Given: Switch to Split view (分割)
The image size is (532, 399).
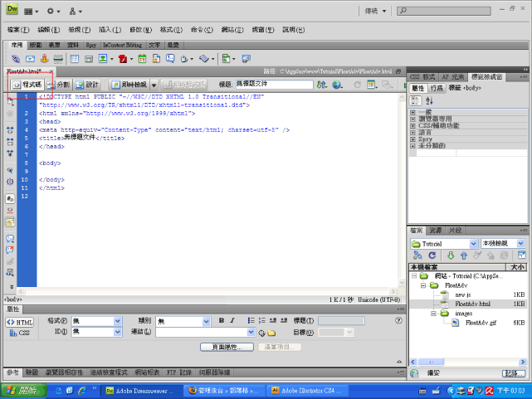Looking at the screenshot, I should pyautogui.click(x=58, y=85).
